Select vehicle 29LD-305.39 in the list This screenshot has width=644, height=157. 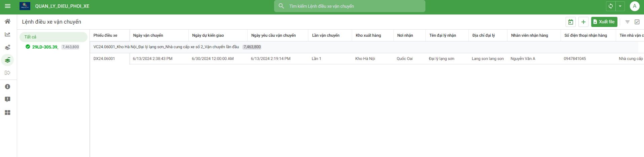tap(45, 47)
